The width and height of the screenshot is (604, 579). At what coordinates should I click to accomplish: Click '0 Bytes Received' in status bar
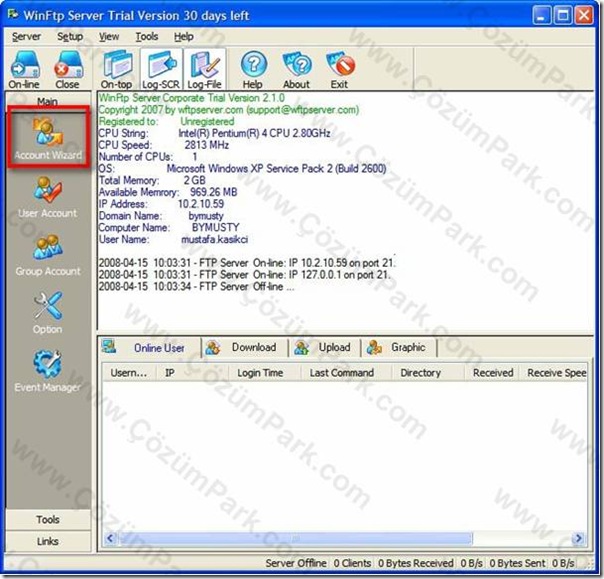coord(416,563)
